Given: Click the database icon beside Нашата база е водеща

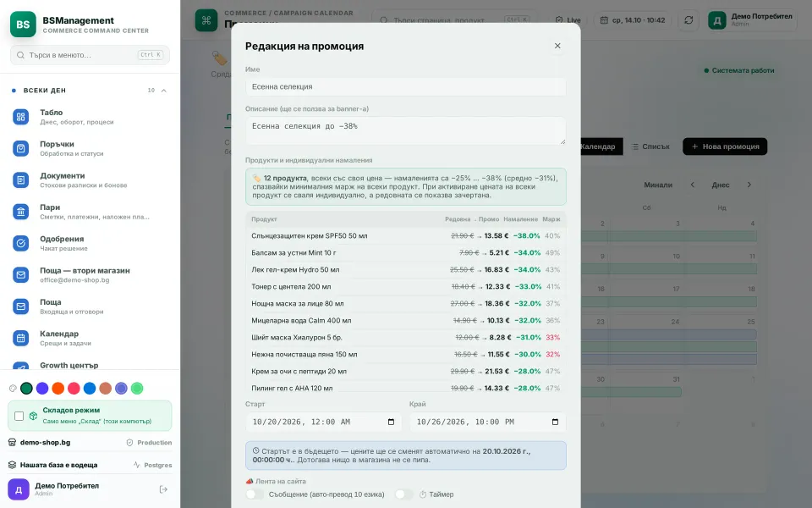Looking at the screenshot, I should [13, 465].
